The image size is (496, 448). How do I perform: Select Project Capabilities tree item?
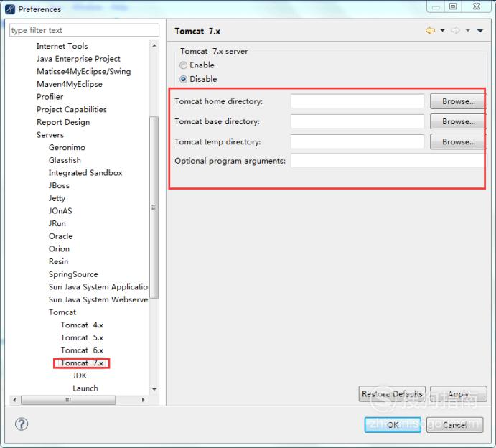tap(72, 109)
